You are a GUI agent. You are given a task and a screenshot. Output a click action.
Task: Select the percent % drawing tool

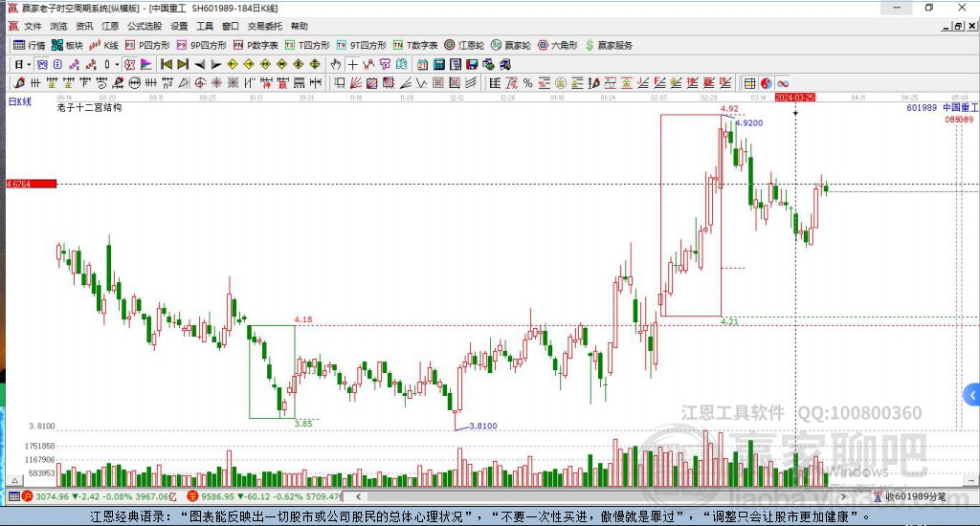[x=527, y=83]
